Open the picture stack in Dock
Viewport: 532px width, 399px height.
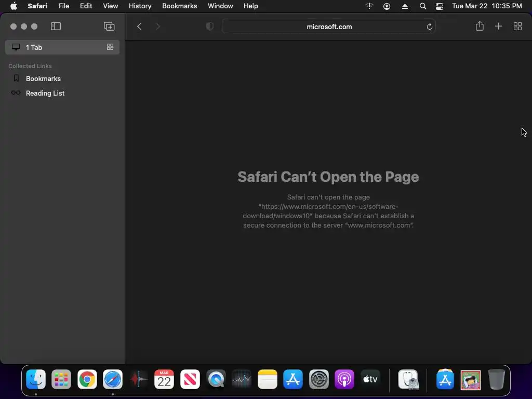pos(471,380)
